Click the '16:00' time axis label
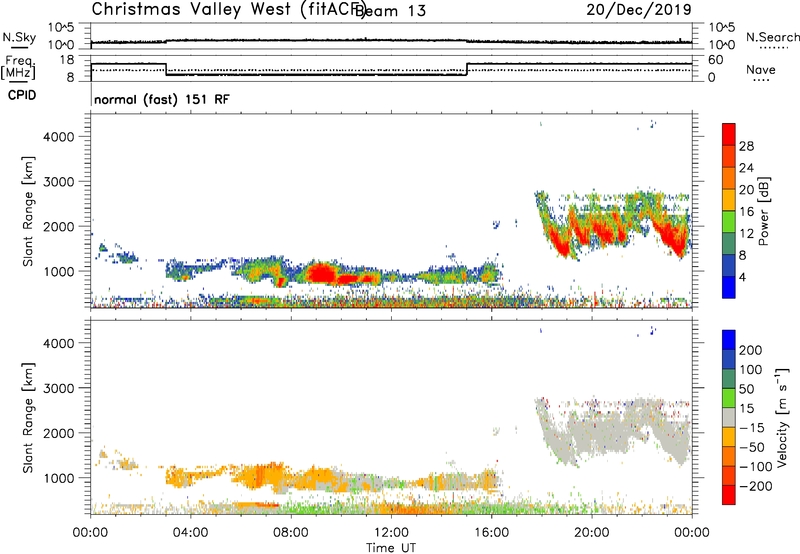This screenshot has width=800, height=554. tap(491, 533)
